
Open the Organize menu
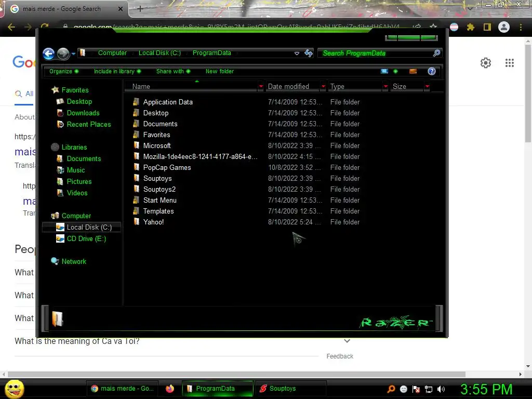64,71
